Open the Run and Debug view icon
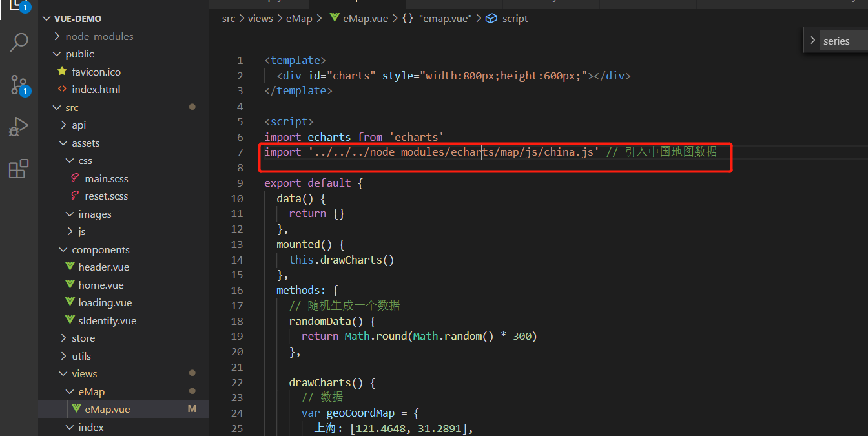 point(19,127)
